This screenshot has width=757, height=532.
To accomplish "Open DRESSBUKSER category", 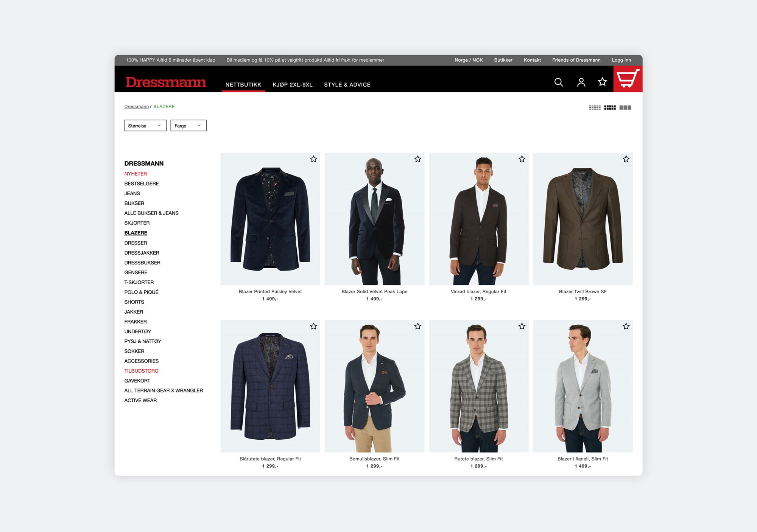I will 142,263.
